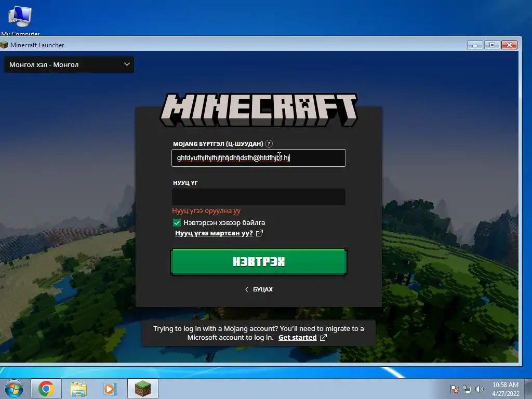Open the Windows Start orb
The height and width of the screenshot is (399, 532).
(14, 389)
